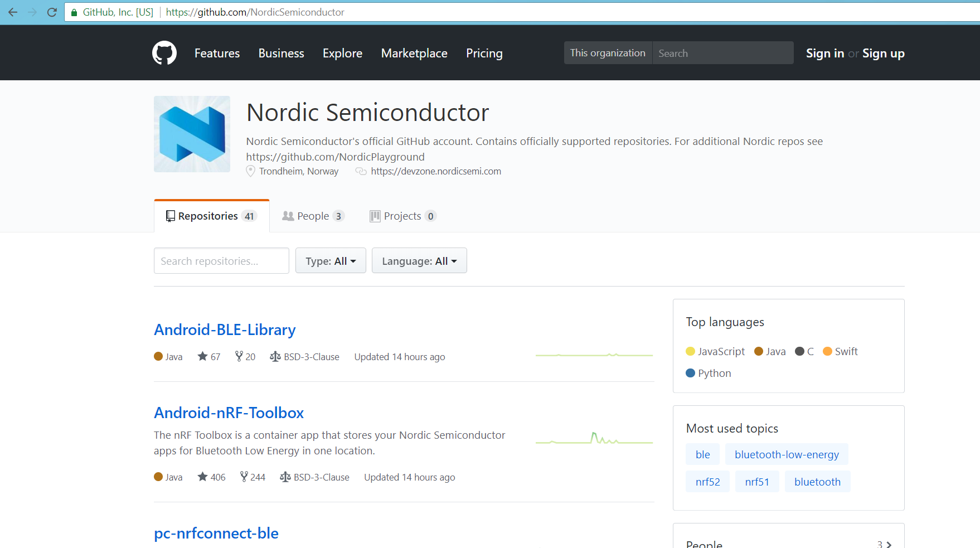
Task: Open the Android-nRF-Toolbox repository
Action: [x=229, y=413]
